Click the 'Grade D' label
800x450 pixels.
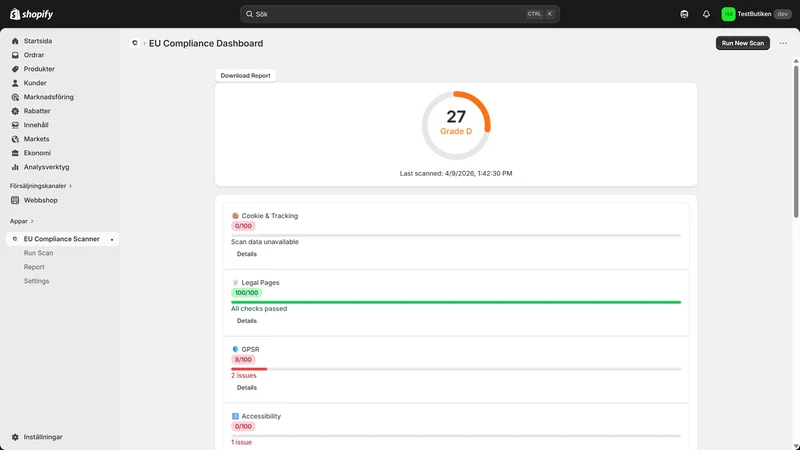[x=456, y=132]
